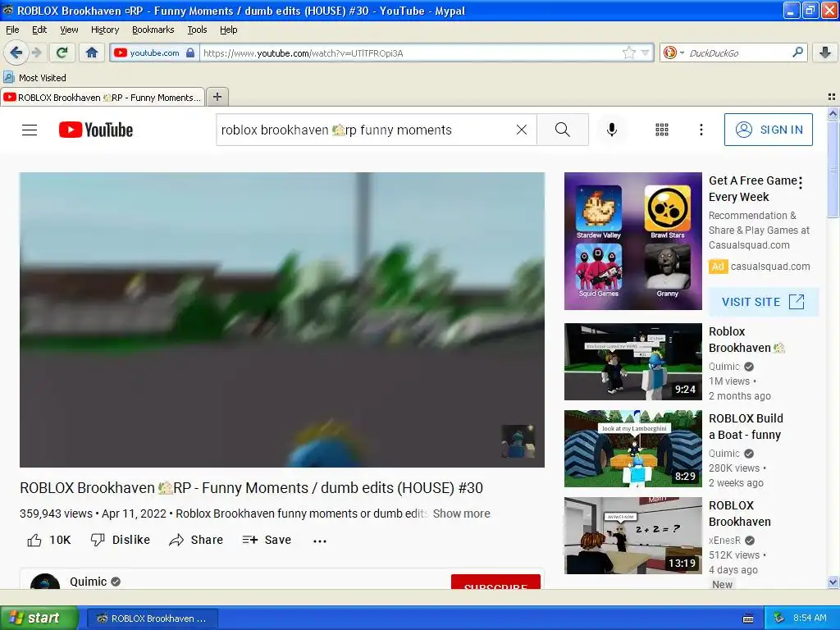Clear the YouTube search text
The height and width of the screenshot is (630, 840).
tap(521, 130)
